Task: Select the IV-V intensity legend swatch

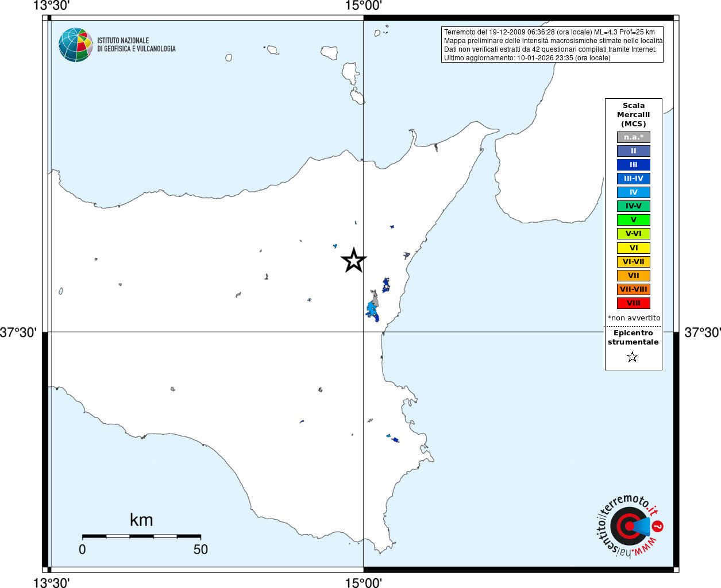Action: [634, 206]
